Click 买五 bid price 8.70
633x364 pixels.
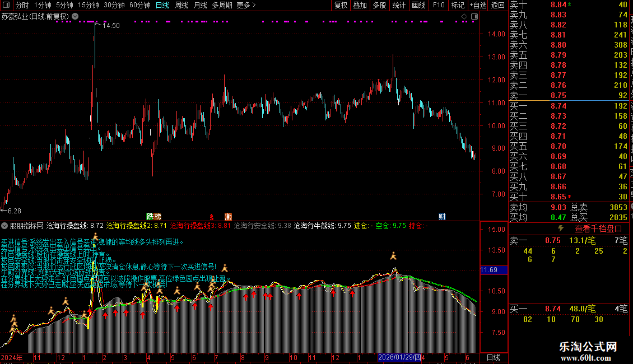pyautogui.click(x=558, y=146)
